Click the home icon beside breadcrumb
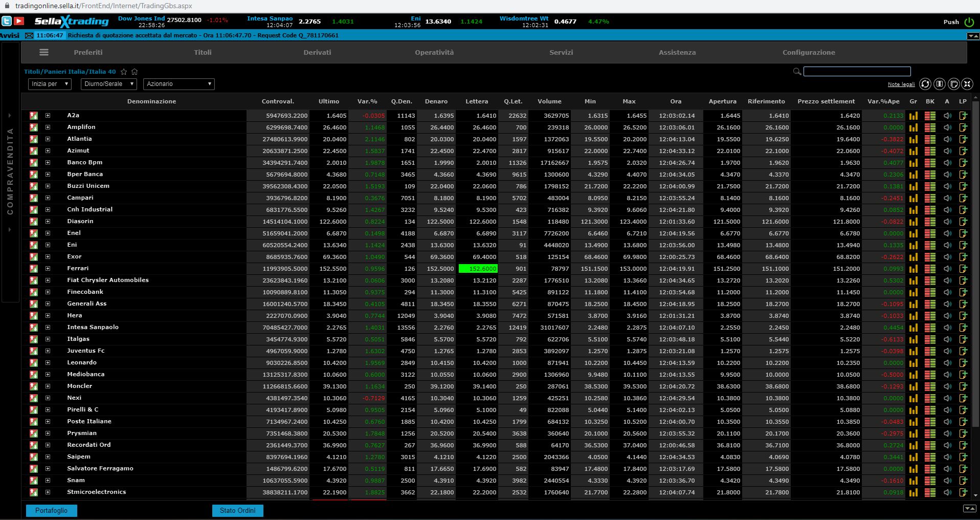 [x=135, y=72]
